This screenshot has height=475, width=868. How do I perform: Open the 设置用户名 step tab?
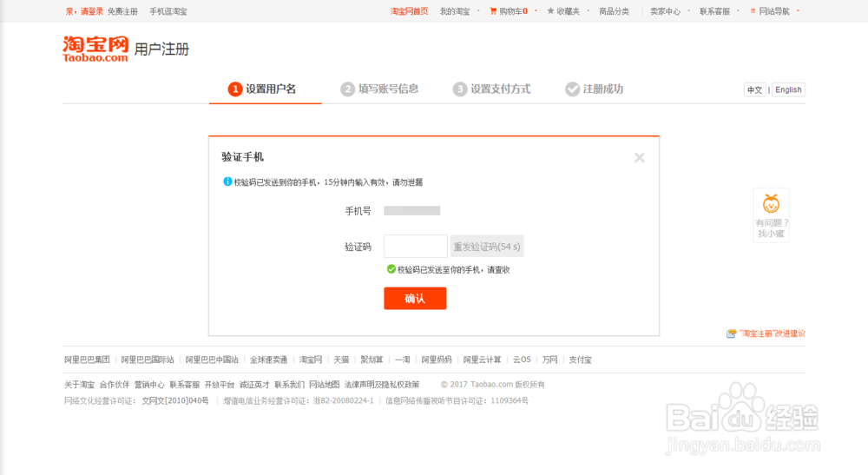(265, 89)
